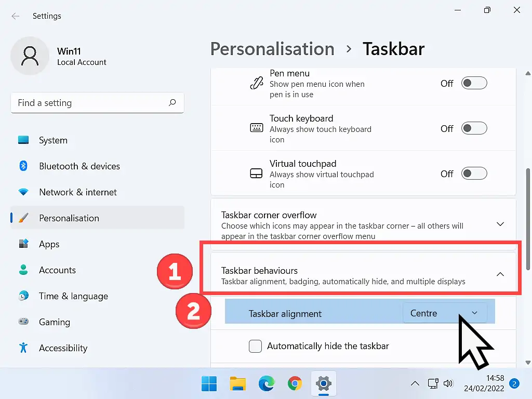Open Personalisation from the sidebar
This screenshot has height=399, width=532.
coord(70,218)
